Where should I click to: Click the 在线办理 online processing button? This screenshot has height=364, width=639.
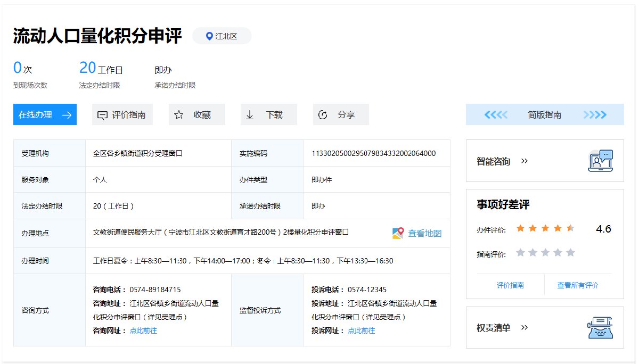coord(45,114)
